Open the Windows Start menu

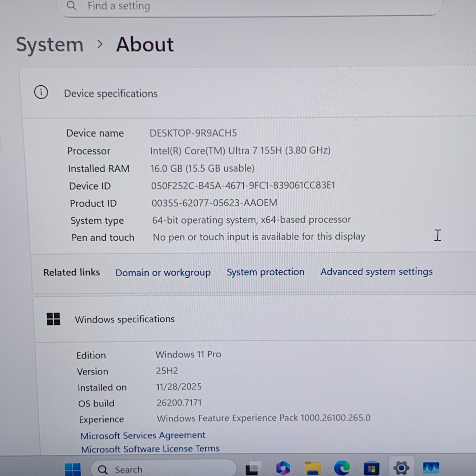click(73, 469)
